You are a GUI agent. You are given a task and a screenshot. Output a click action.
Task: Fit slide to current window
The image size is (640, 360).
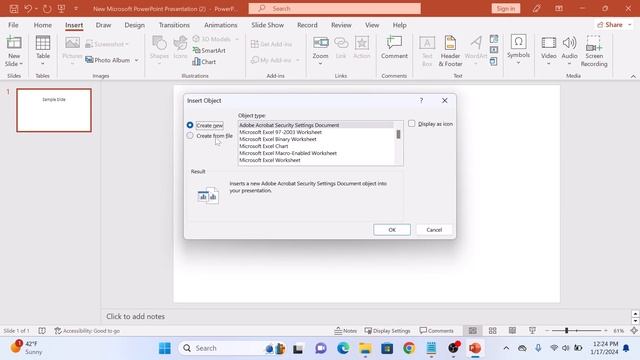(x=634, y=331)
